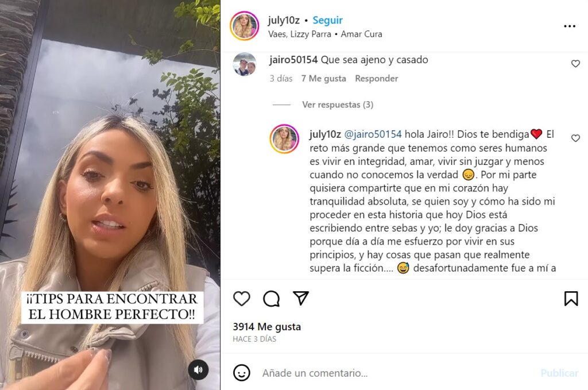Image resolution: width=588 pixels, height=390 pixels.
Task: Mute the video with speaker button
Action: click(198, 370)
